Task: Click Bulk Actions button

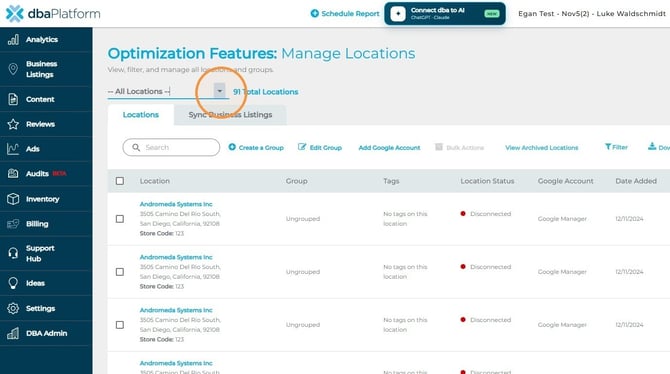Action: 459,147
